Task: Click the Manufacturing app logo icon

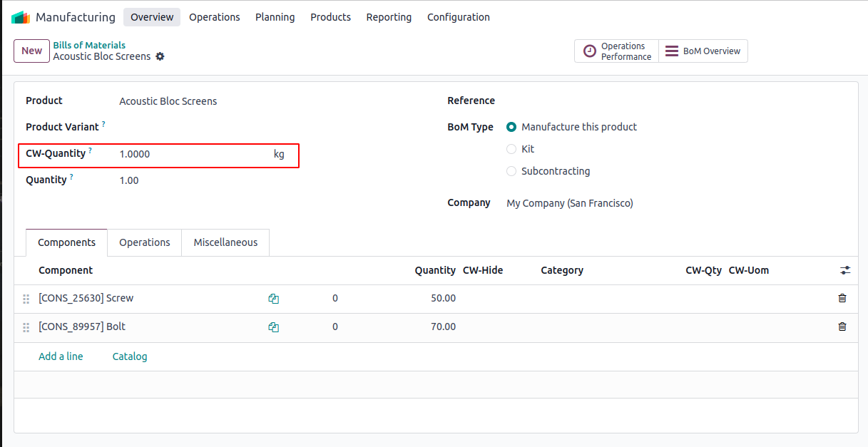Action: [20, 17]
